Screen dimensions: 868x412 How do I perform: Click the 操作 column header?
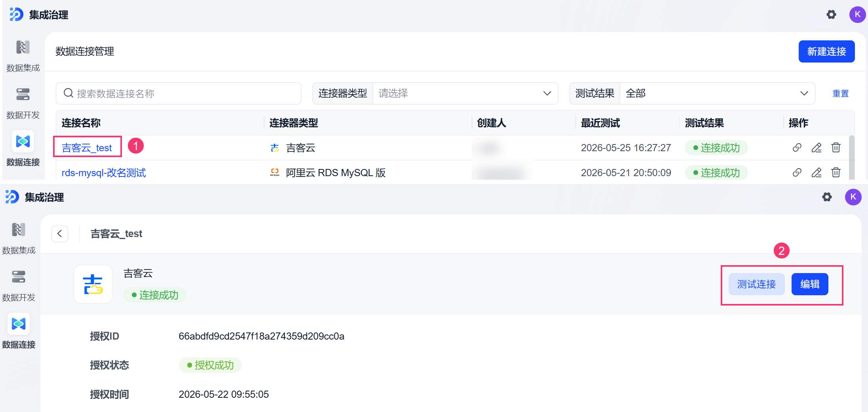(798, 123)
